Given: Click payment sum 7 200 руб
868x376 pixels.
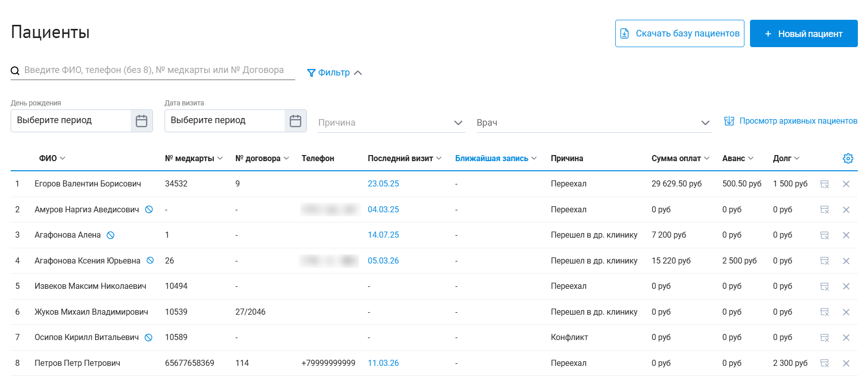Looking at the screenshot, I should coord(669,235).
